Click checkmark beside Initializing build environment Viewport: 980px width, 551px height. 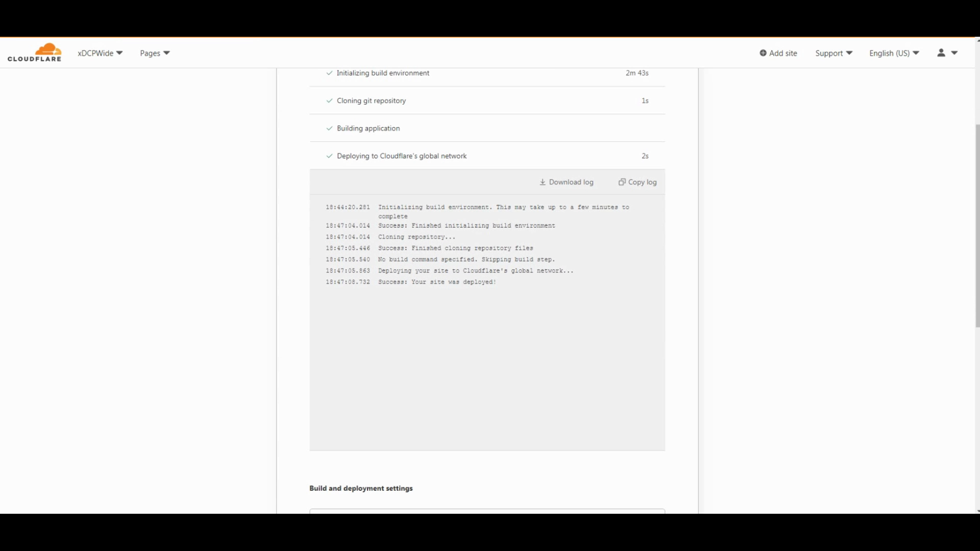coord(329,73)
